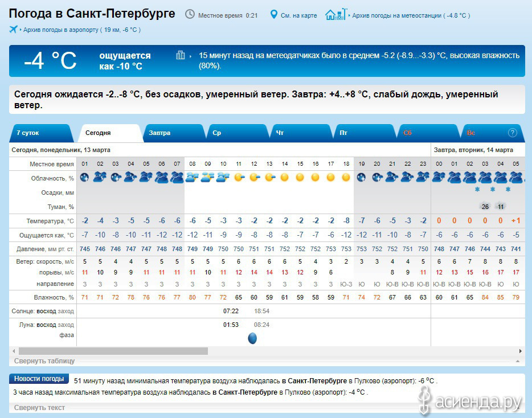Click the scrollbar left arrow

(14, 351)
